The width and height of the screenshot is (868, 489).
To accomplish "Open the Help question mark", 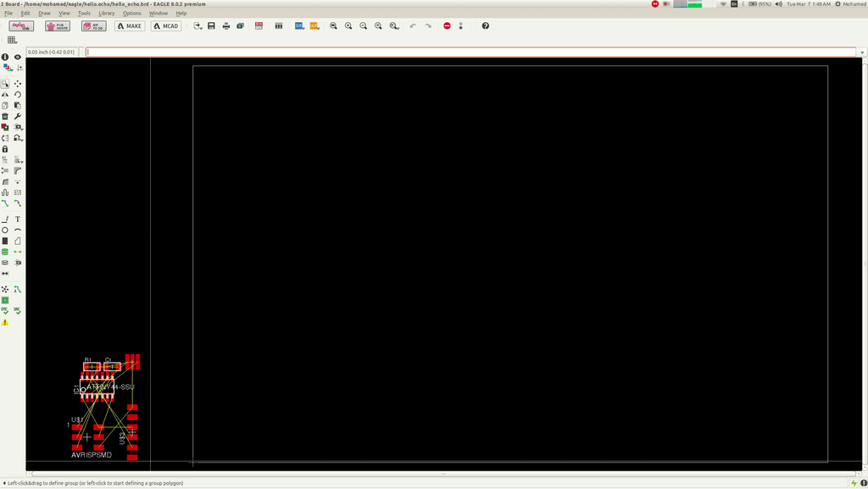I will 486,26.
